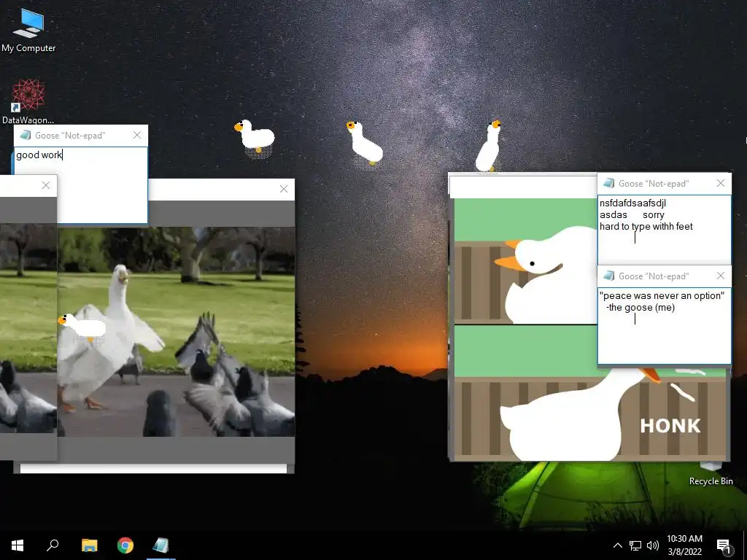
Task: Click the "hard to type withh feet" text
Action: click(x=646, y=227)
